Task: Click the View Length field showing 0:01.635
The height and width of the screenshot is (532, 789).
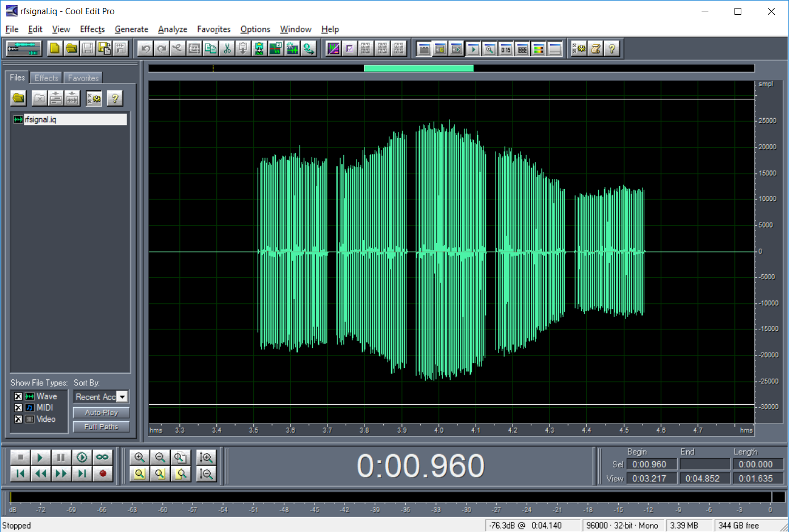Action: point(758,479)
